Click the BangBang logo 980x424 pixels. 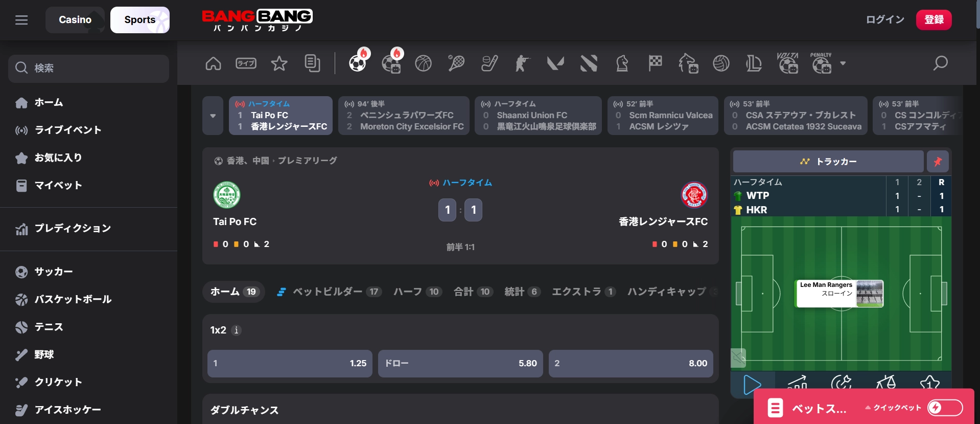[x=257, y=20]
